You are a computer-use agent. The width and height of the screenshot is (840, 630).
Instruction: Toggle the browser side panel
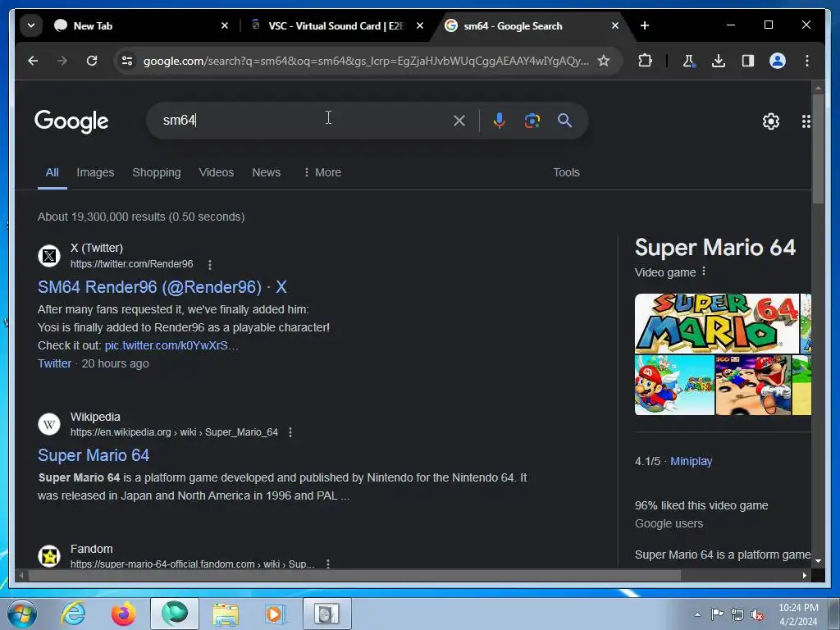(748, 61)
